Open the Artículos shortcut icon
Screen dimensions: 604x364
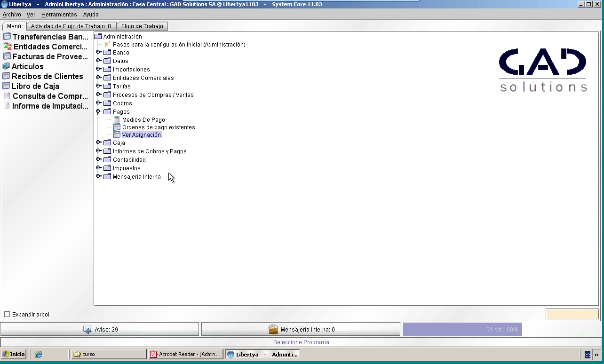pos(6,66)
